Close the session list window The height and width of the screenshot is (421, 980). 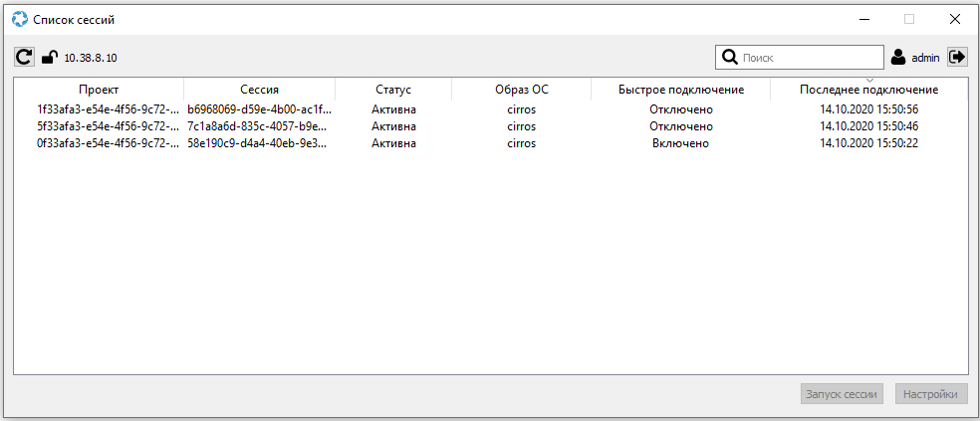(x=954, y=19)
